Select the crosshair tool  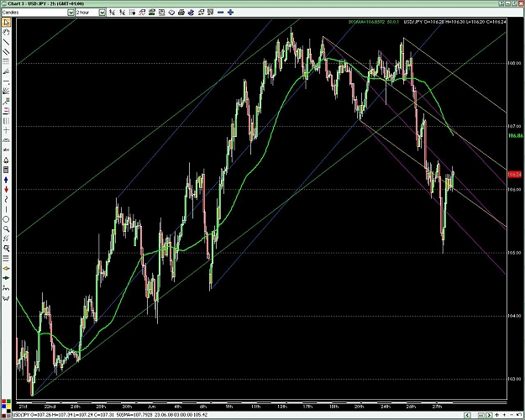(6, 130)
